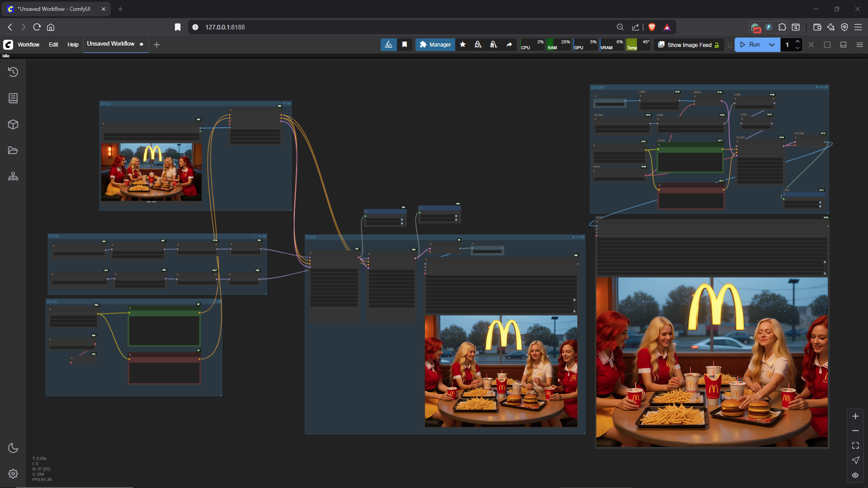Click the Temp monitor indicator
The image size is (868, 488).
(639, 44)
